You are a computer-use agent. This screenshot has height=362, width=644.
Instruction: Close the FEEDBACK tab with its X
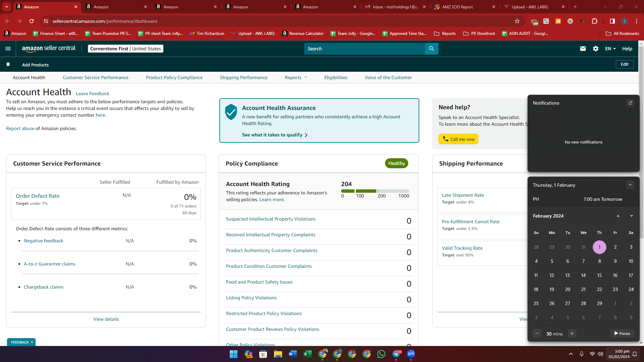32,342
